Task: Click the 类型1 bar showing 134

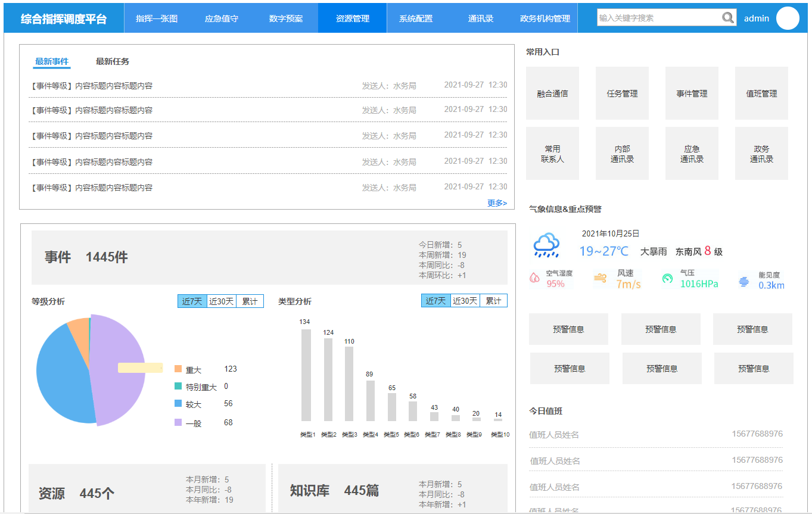Action: click(306, 375)
